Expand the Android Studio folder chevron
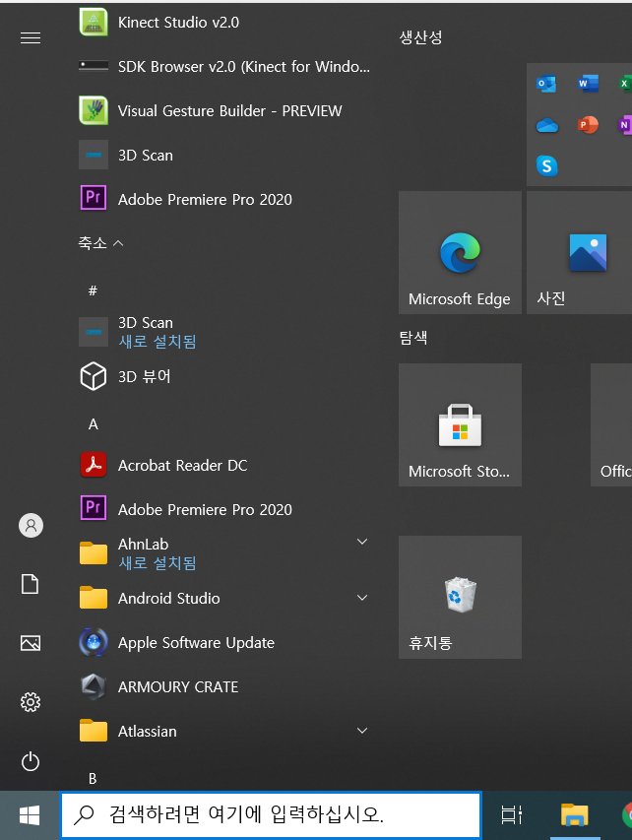Image resolution: width=632 pixels, height=840 pixels. (x=362, y=598)
